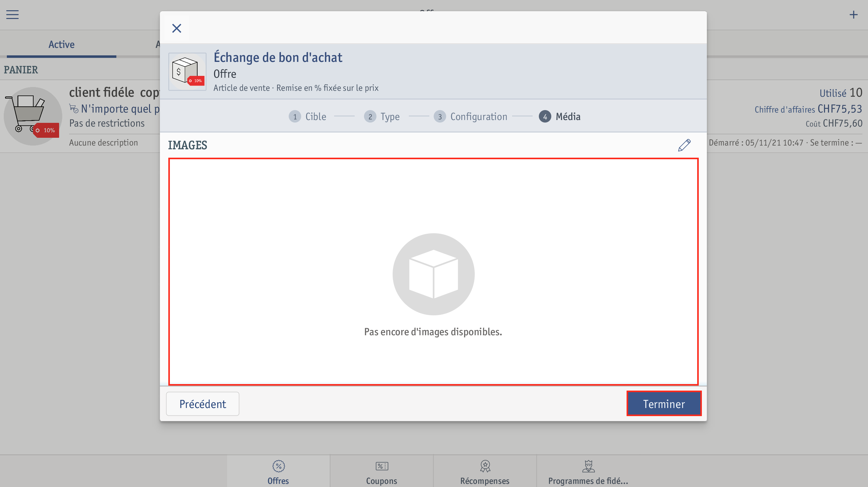Click the 'Échange de bon d'achat' title
Image resolution: width=868 pixels, height=487 pixels.
click(x=278, y=58)
